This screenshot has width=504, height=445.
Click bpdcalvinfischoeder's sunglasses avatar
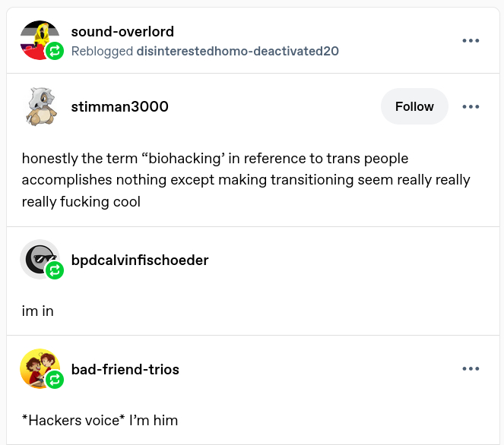[x=38, y=259]
